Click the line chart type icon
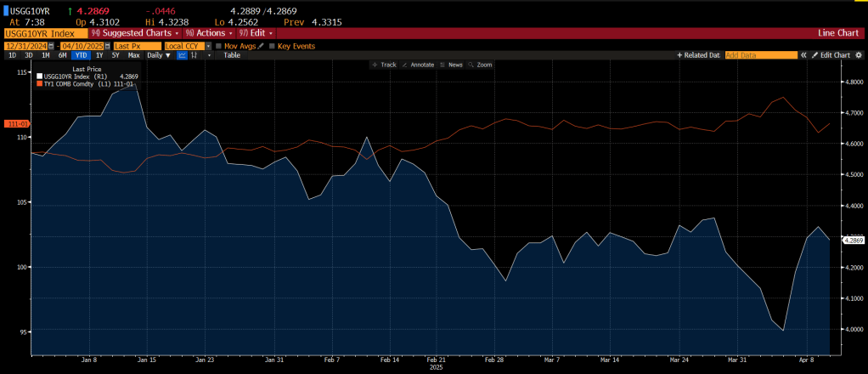Image resolution: width=868 pixels, height=374 pixels. [181, 54]
